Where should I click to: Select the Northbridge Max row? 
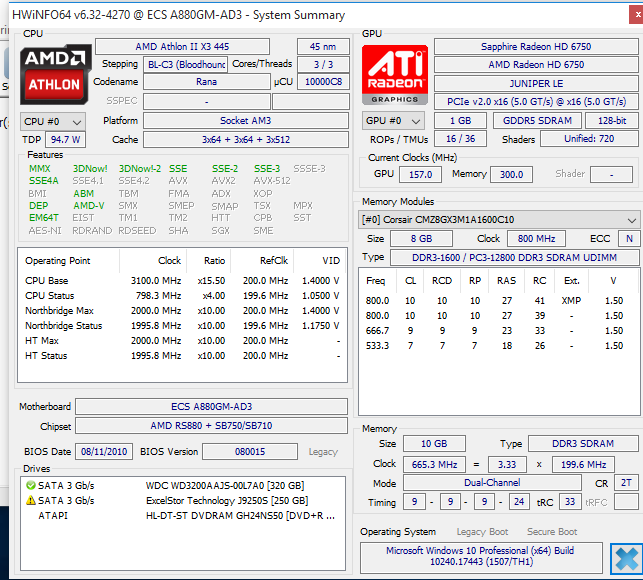pyautogui.click(x=182, y=311)
